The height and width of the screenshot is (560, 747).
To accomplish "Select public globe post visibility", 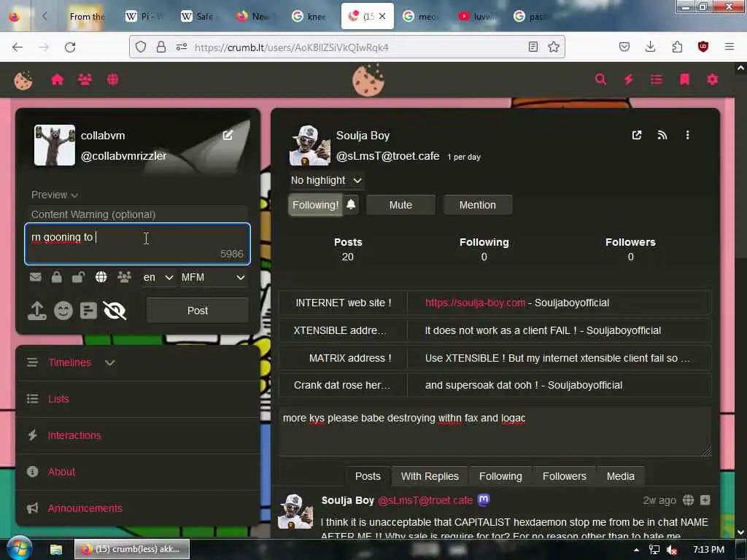I will coord(101,277).
